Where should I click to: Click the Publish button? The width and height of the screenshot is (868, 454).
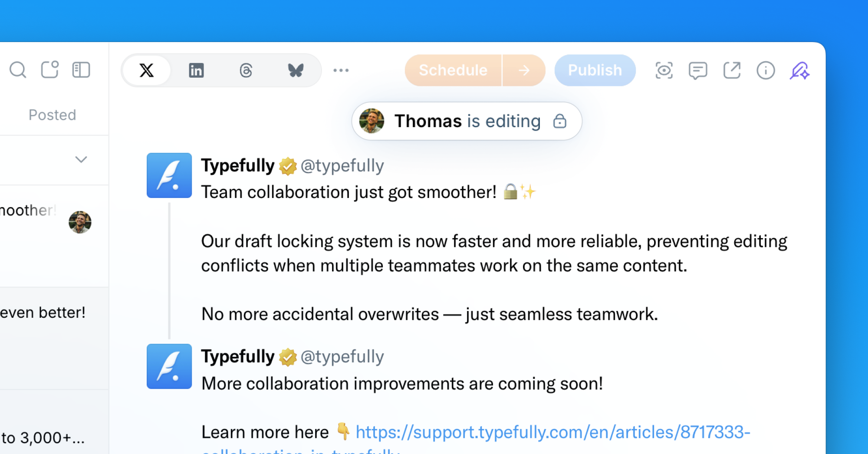595,70
